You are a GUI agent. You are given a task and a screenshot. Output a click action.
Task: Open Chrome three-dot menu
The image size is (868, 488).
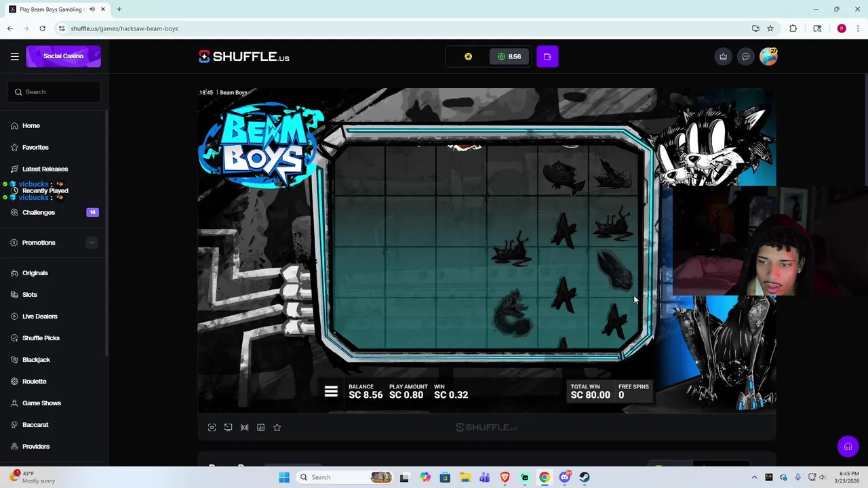point(858,28)
